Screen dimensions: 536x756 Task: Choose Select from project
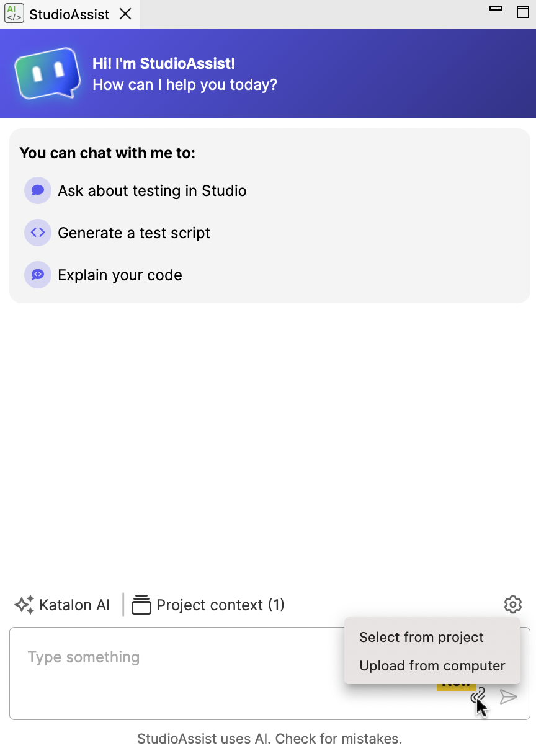tap(421, 637)
